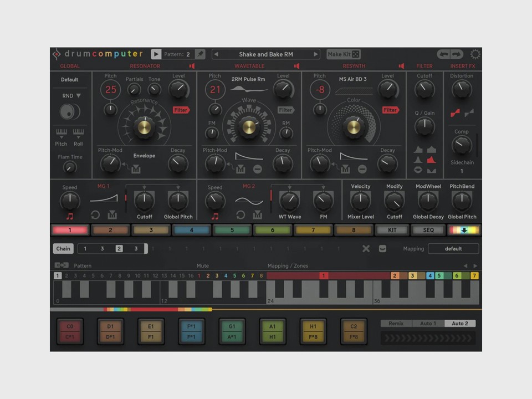Toggle the Chain button
The height and width of the screenshot is (399, 532).
click(63, 249)
